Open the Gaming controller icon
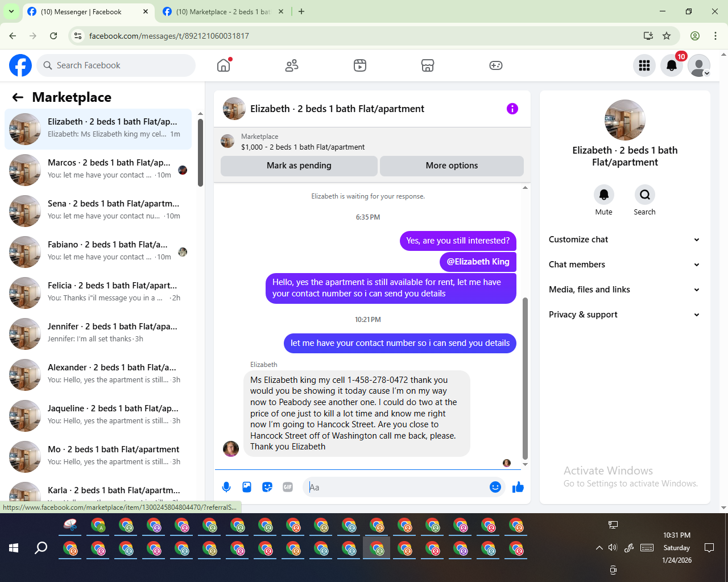The width and height of the screenshot is (728, 582). pos(496,65)
